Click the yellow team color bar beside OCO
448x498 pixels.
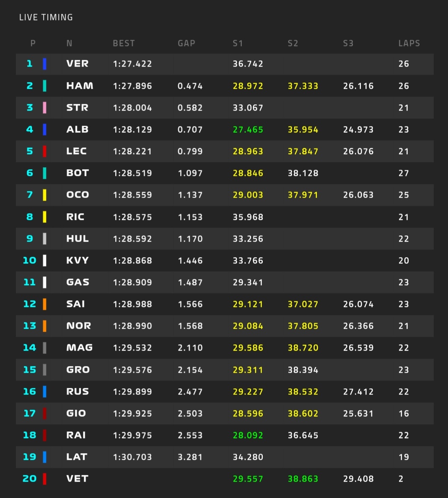coord(44,195)
